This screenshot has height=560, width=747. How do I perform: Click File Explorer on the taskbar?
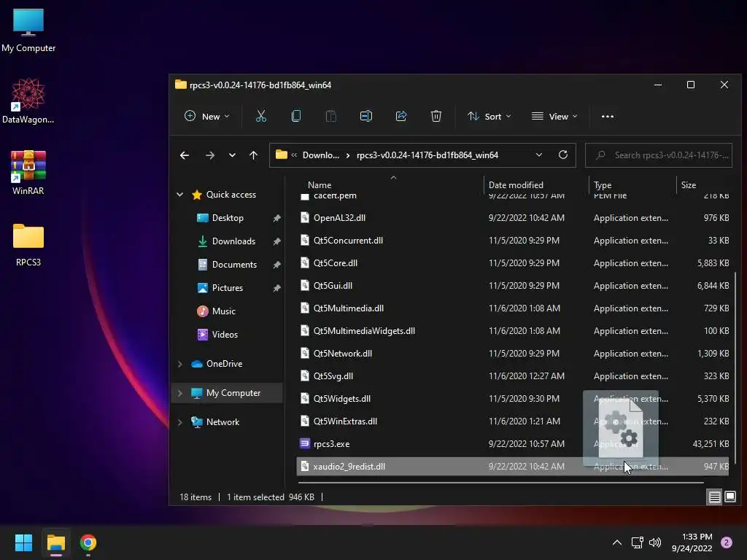click(x=55, y=542)
